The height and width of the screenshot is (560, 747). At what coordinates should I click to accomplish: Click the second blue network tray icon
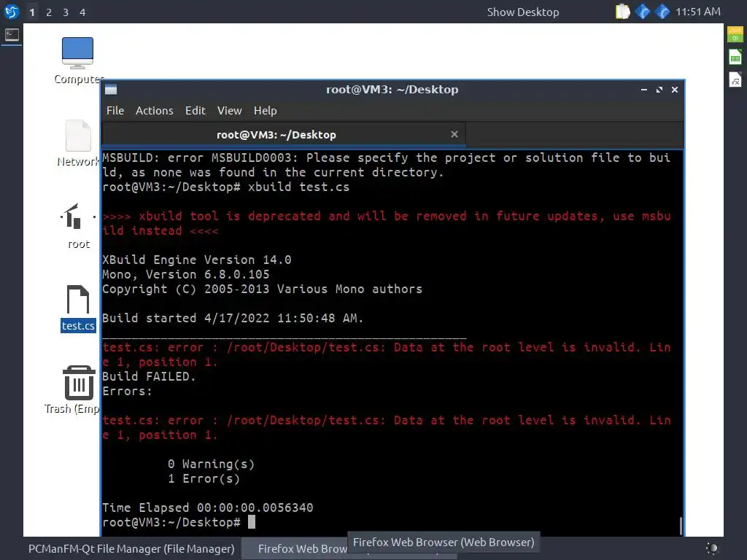662,12
